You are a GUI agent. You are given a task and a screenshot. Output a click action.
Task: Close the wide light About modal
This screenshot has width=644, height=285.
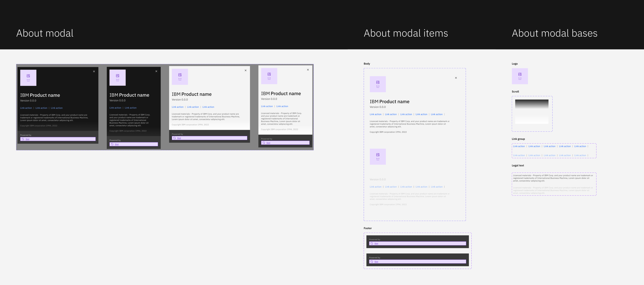pyautogui.click(x=246, y=70)
